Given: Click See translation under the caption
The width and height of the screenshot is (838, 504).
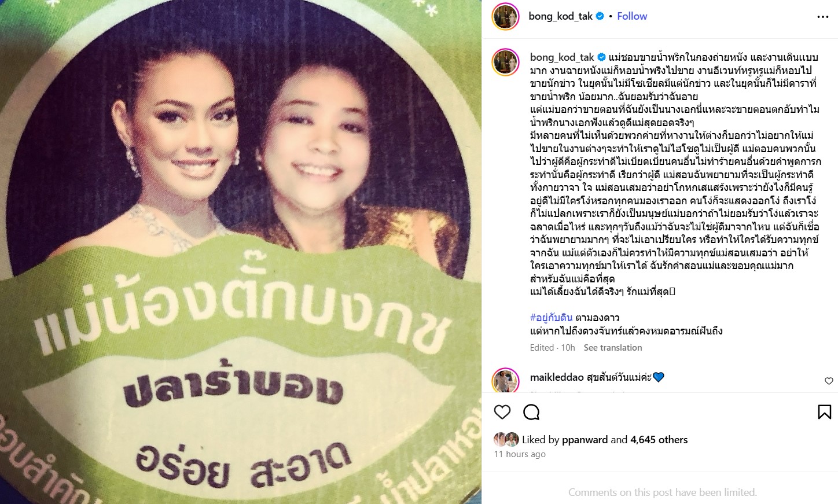Looking at the screenshot, I should click(613, 348).
